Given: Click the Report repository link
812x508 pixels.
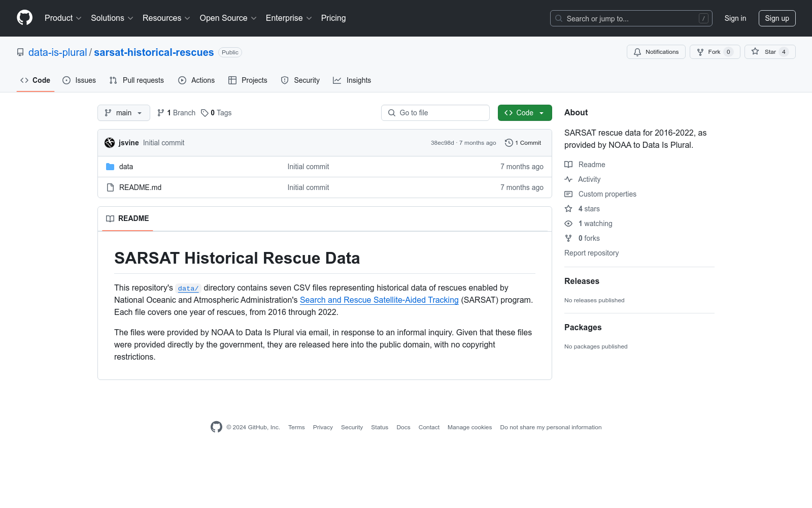Looking at the screenshot, I should pos(592,253).
